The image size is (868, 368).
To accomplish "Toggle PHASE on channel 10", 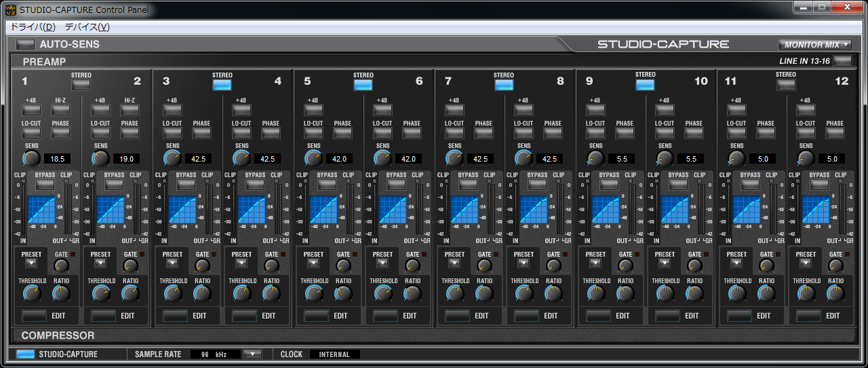I will [x=694, y=132].
